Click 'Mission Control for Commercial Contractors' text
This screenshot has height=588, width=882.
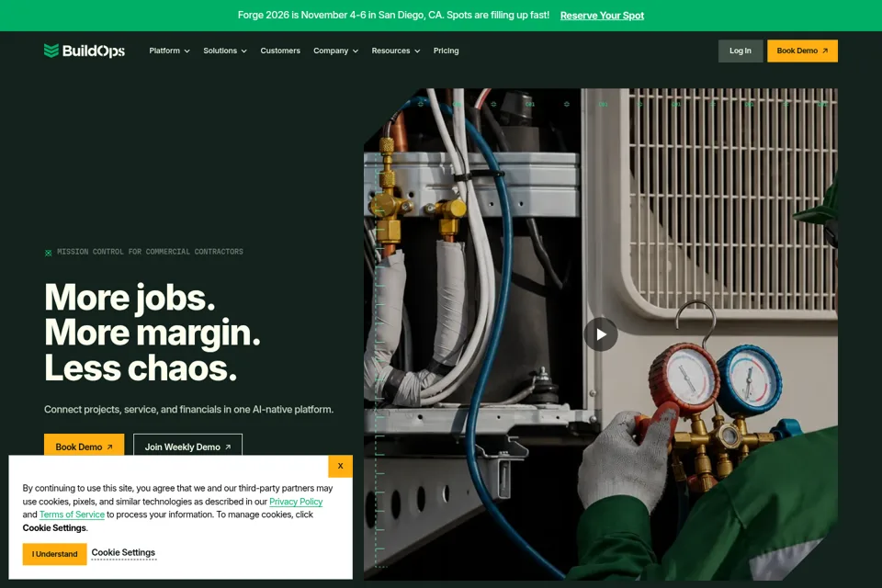click(x=150, y=252)
